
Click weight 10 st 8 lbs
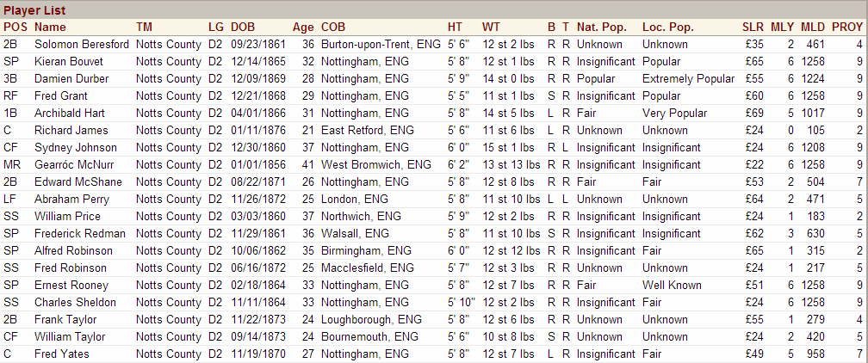(508, 336)
